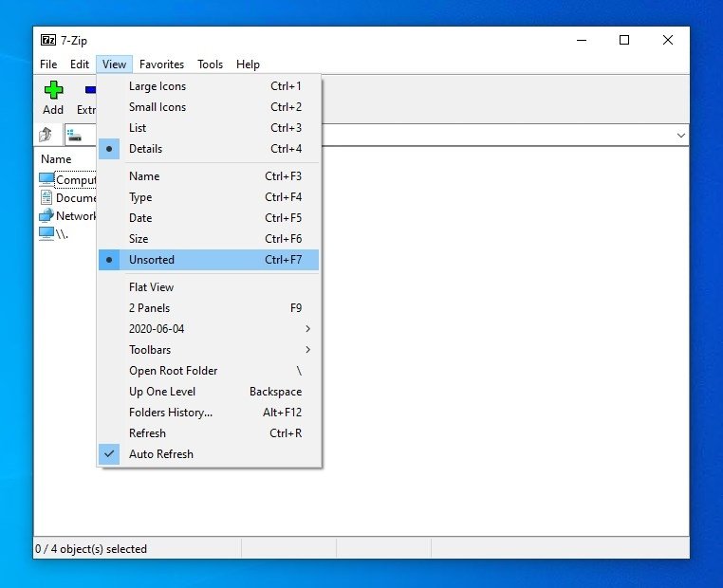Image resolution: width=723 pixels, height=588 pixels.
Task: Choose Small Icons view mode
Action: coord(209,107)
